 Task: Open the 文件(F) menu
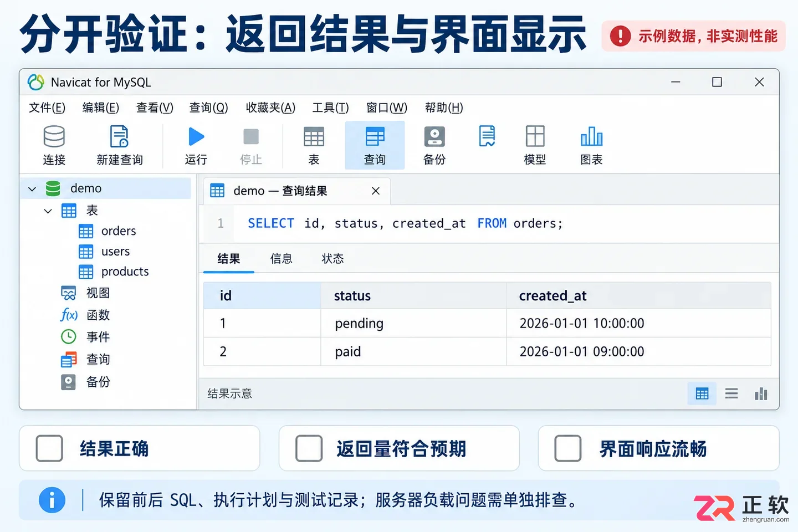click(x=47, y=108)
